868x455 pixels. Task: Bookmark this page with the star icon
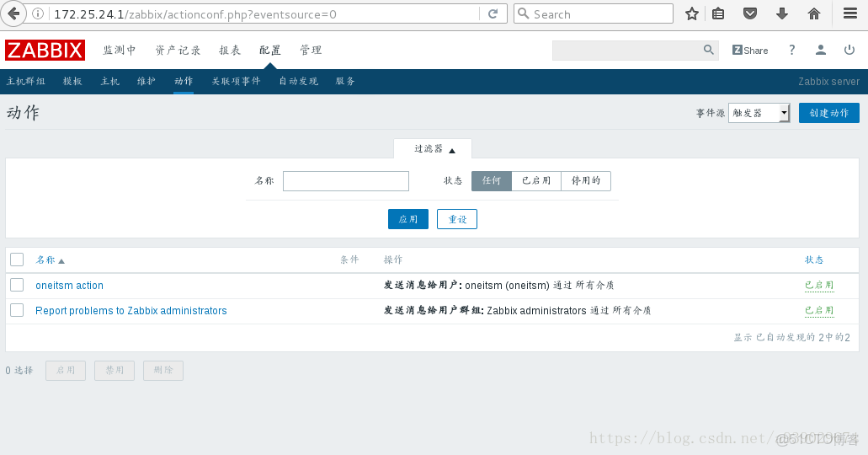[692, 13]
